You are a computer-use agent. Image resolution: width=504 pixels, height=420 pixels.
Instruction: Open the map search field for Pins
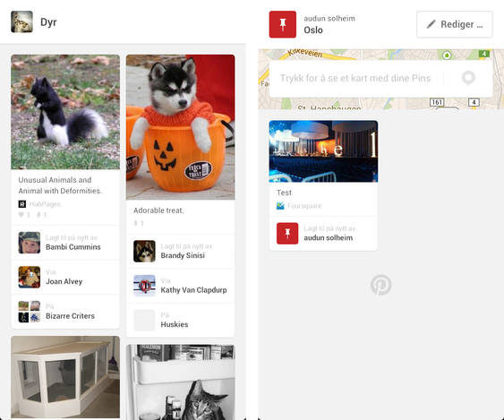[380, 78]
